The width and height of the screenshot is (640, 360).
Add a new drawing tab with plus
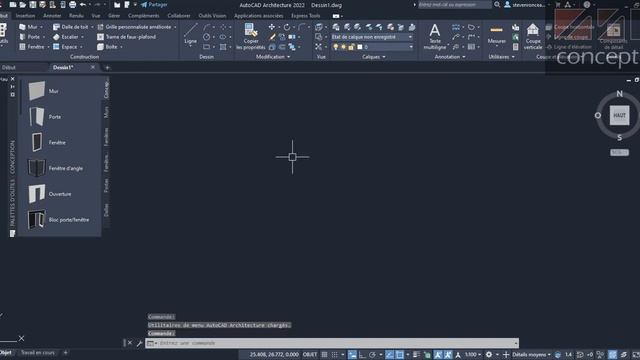point(107,67)
